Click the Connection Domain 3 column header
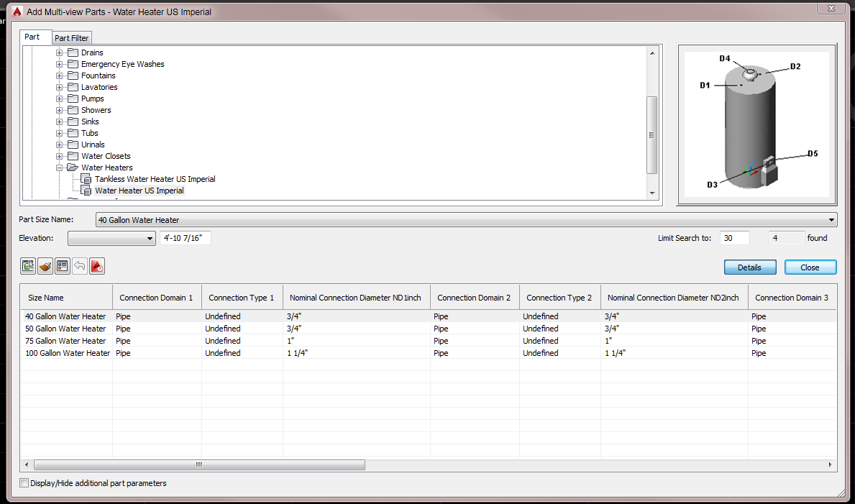 [x=792, y=297]
